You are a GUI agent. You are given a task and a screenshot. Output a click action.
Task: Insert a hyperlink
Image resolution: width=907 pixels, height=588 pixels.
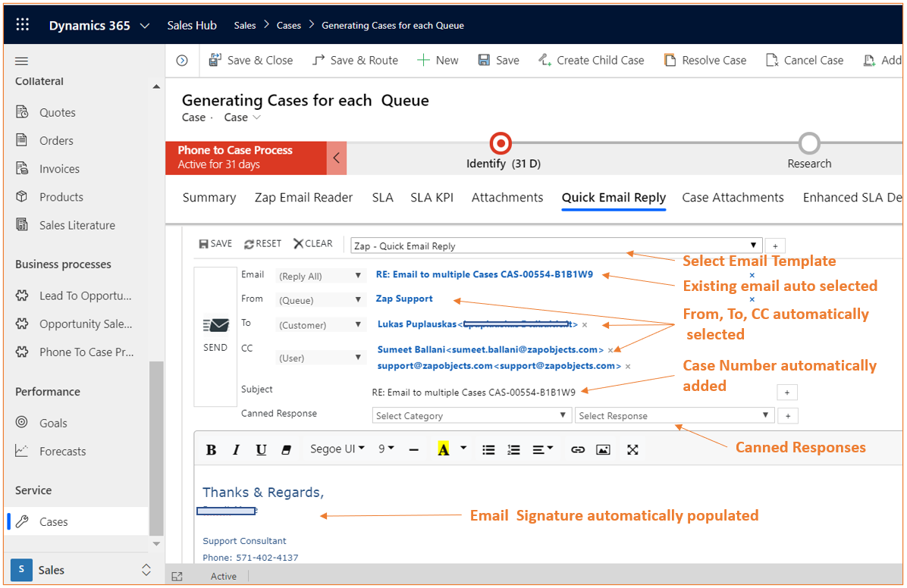point(578,450)
